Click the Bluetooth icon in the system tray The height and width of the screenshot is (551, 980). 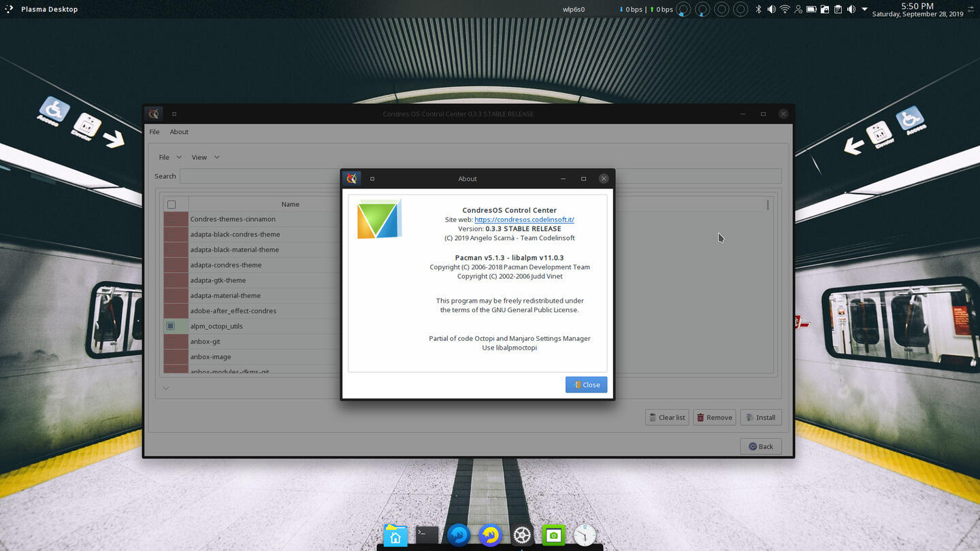[758, 10]
